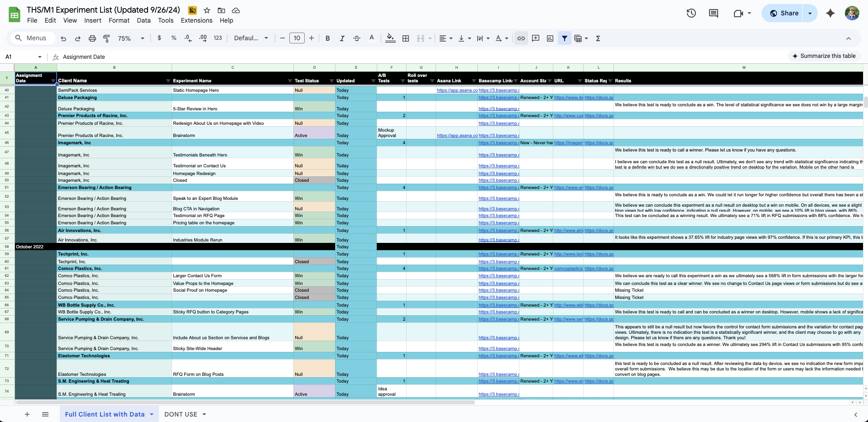Click the Insert chart icon
The image size is (868, 422).
pos(550,38)
